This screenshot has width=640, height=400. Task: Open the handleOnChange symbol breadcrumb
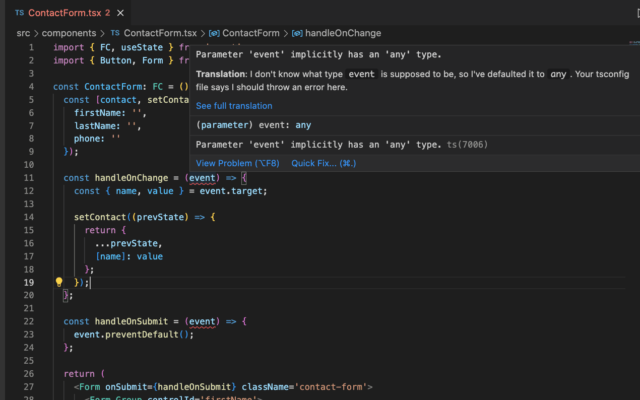[343, 33]
